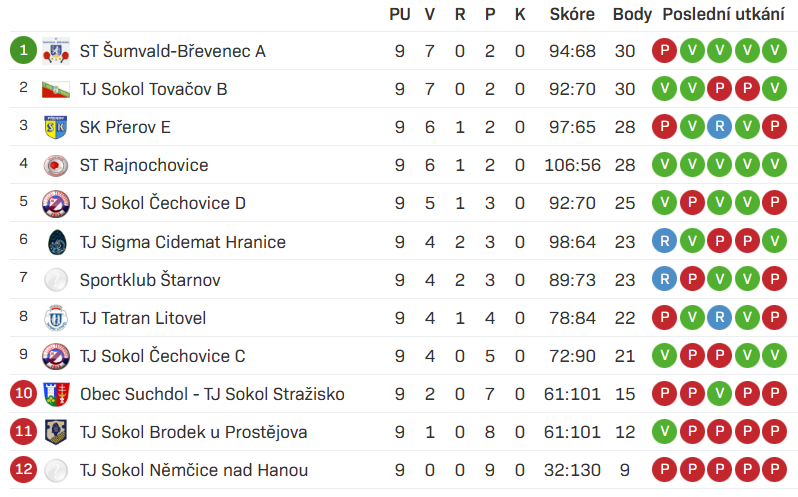This screenshot has height=497, width=798.
Task: Click red rank 12 position badge
Action: coord(23,470)
